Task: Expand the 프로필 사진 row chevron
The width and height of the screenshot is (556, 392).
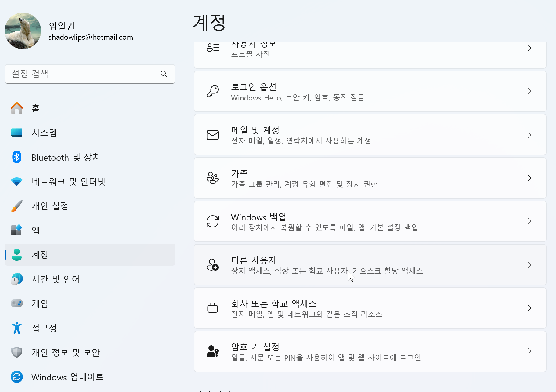Action: click(529, 48)
